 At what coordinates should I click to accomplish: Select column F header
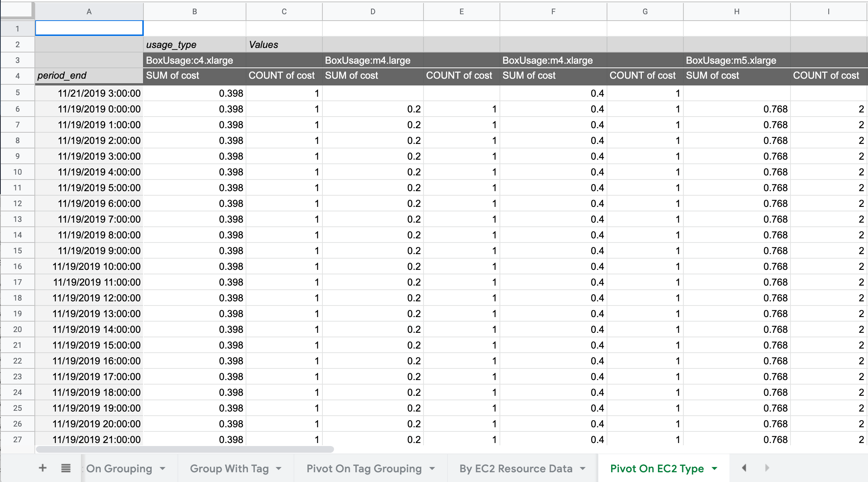[x=553, y=12]
